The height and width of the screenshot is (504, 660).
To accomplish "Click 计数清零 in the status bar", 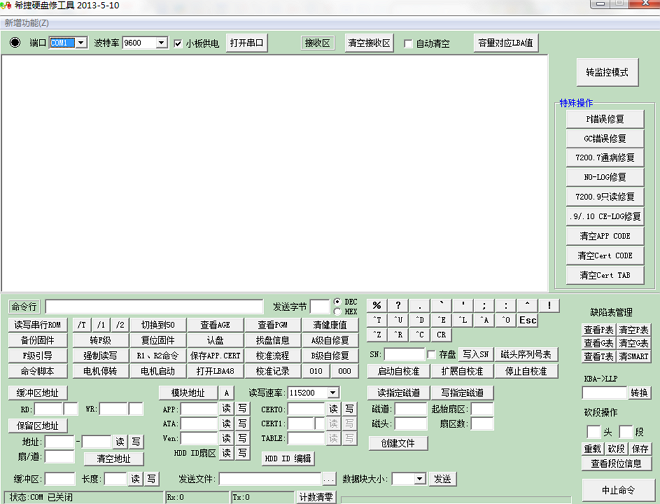I will point(316,497).
